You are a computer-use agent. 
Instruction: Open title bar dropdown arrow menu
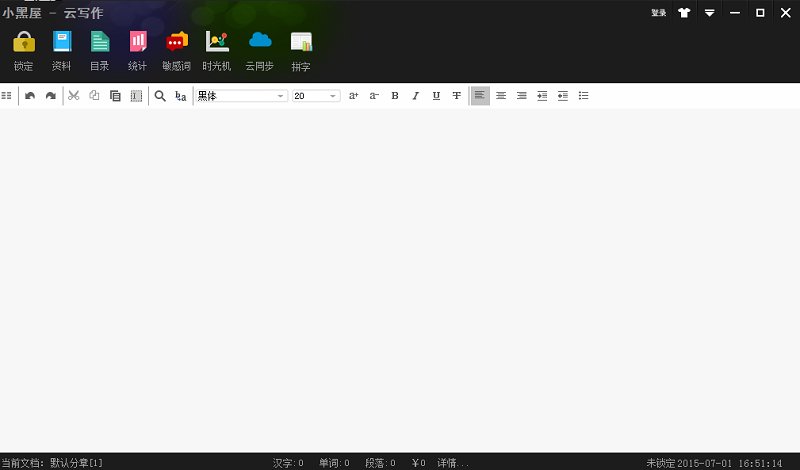[x=709, y=13]
